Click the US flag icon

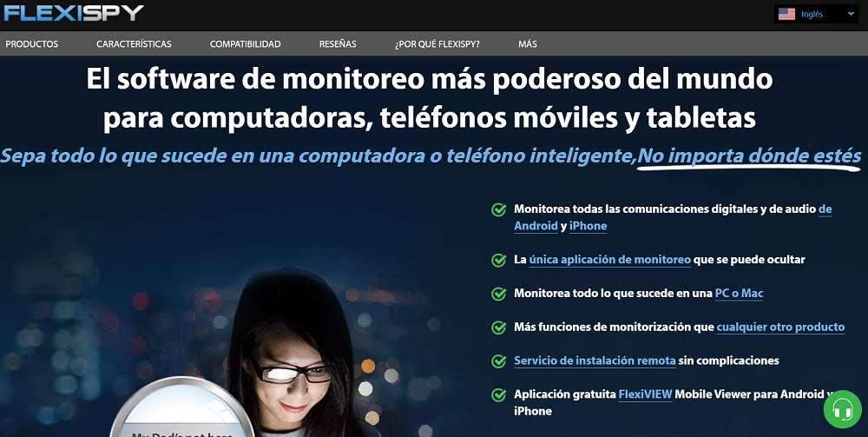pyautogui.click(x=786, y=15)
